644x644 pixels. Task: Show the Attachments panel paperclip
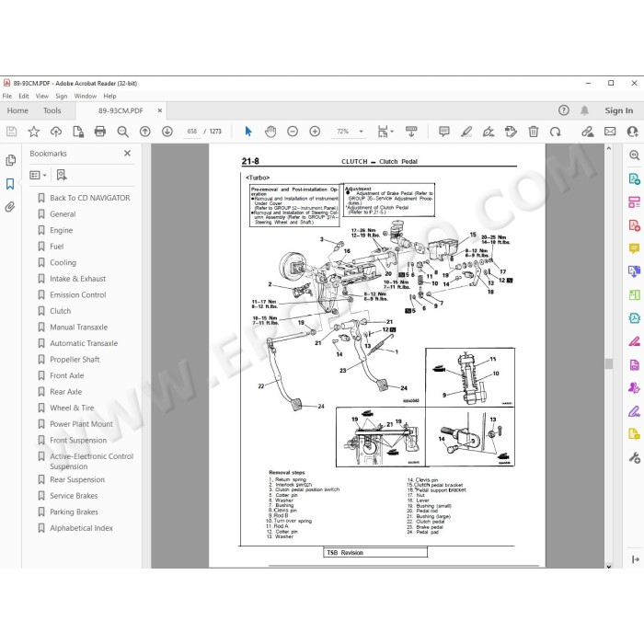(x=10, y=207)
